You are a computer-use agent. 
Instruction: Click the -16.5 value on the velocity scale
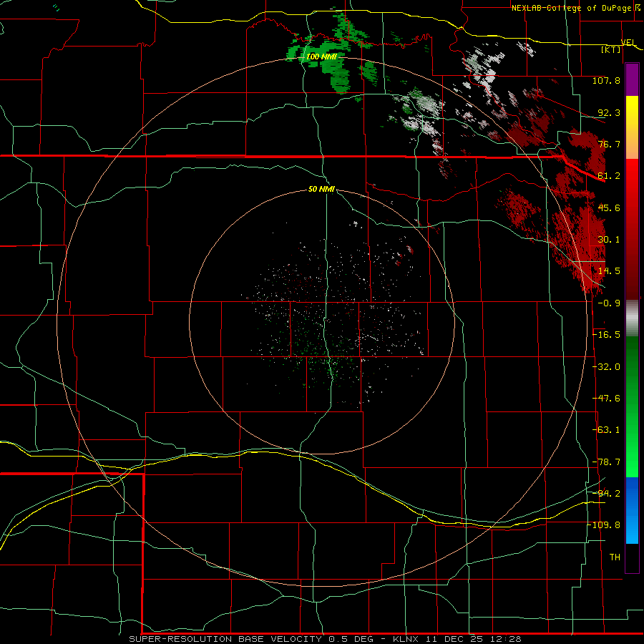(x=606, y=335)
